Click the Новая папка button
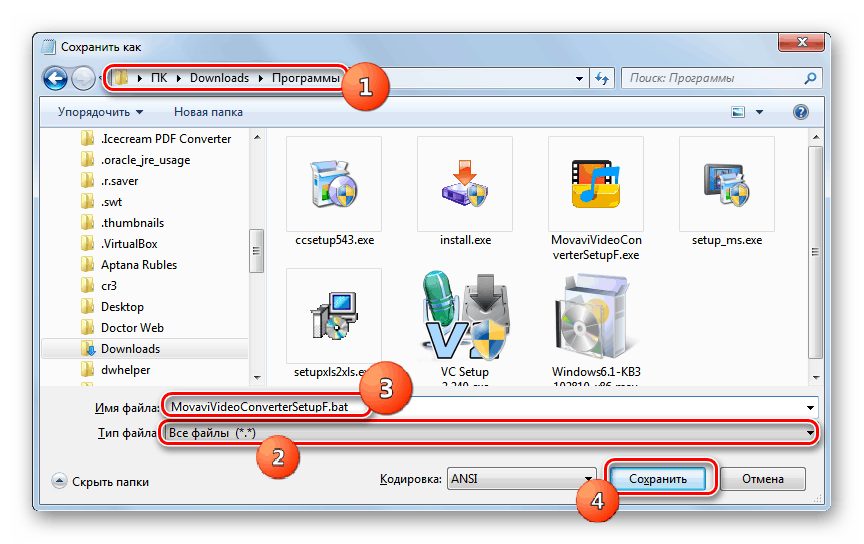Image resolution: width=864 pixels, height=544 pixels. point(208,112)
